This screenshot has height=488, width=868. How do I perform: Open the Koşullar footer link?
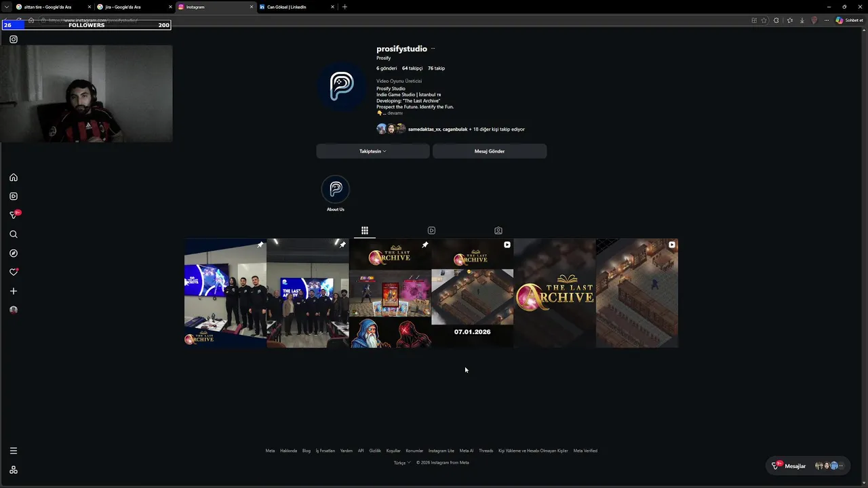pos(393,451)
